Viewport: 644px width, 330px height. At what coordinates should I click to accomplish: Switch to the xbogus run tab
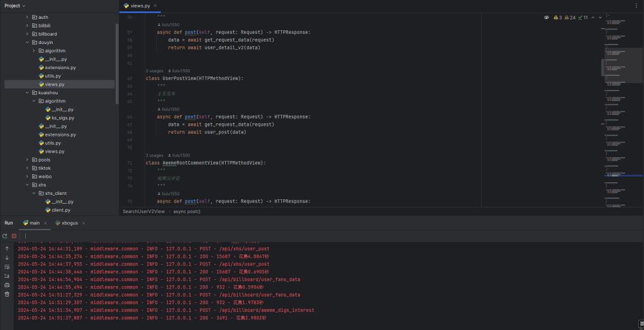click(69, 223)
